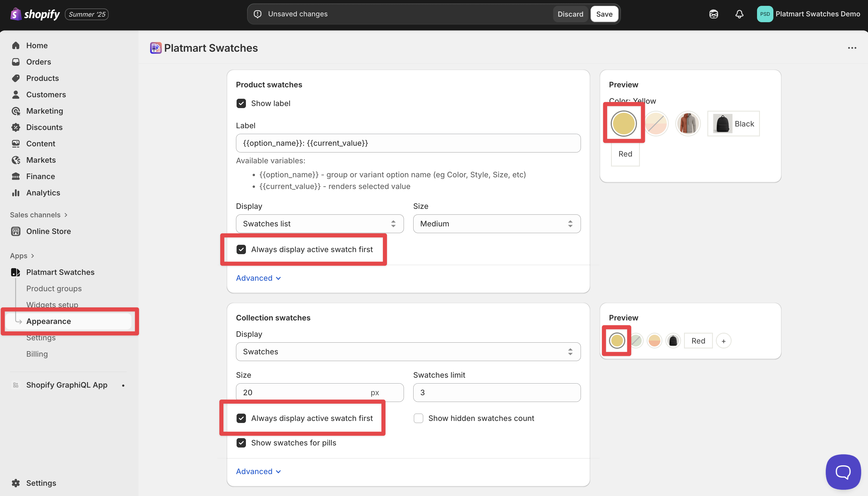Click the Analytics bar chart icon
The width and height of the screenshot is (868, 496).
(16, 192)
